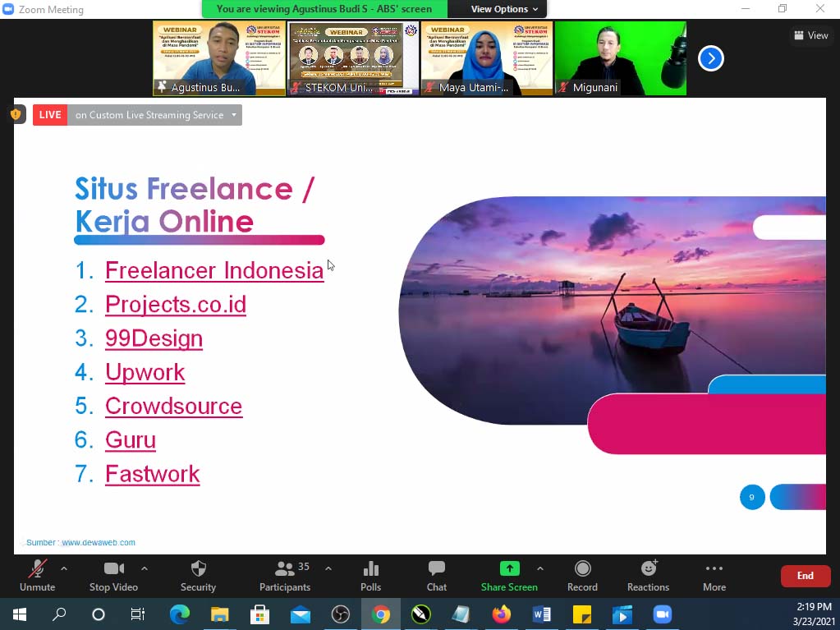Viewport: 840px width, 630px height.
Task: Expand audio options arrow next to Unmute
Action: [64, 568]
